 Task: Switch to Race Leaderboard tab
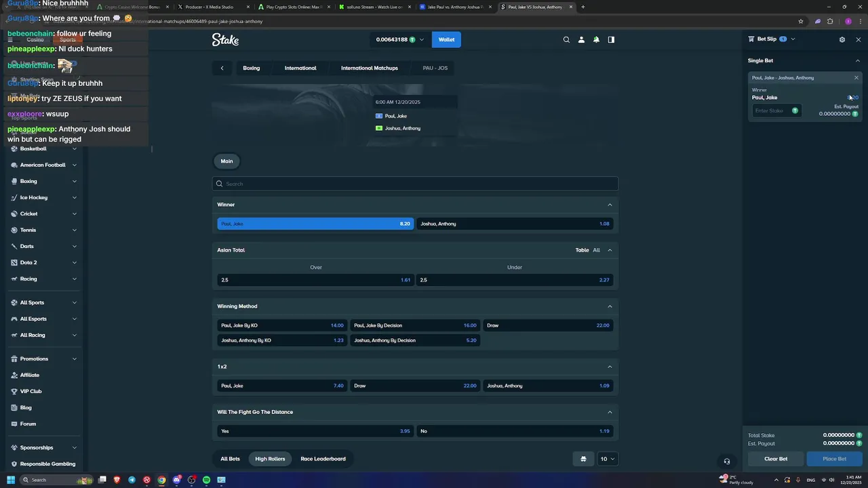tap(323, 459)
